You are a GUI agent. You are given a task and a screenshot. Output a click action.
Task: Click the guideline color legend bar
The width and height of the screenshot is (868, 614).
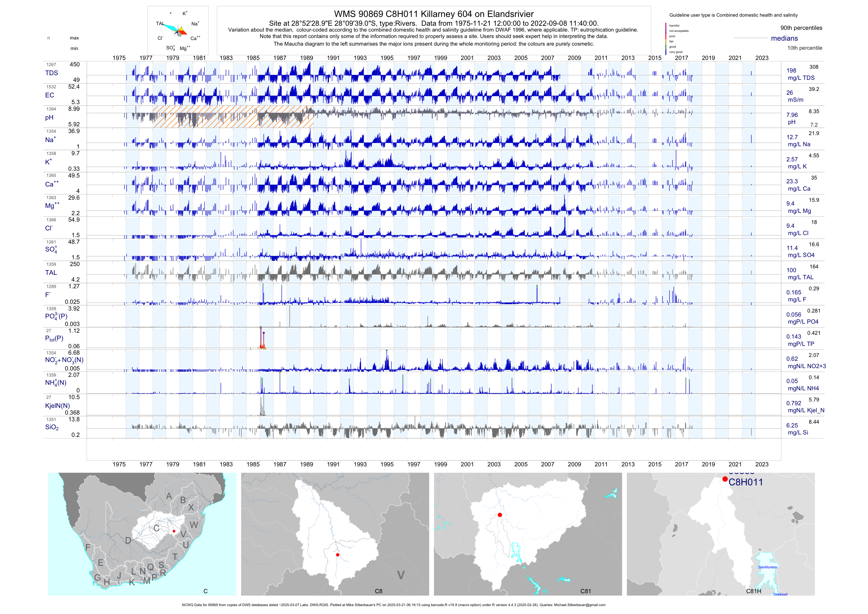(x=666, y=39)
